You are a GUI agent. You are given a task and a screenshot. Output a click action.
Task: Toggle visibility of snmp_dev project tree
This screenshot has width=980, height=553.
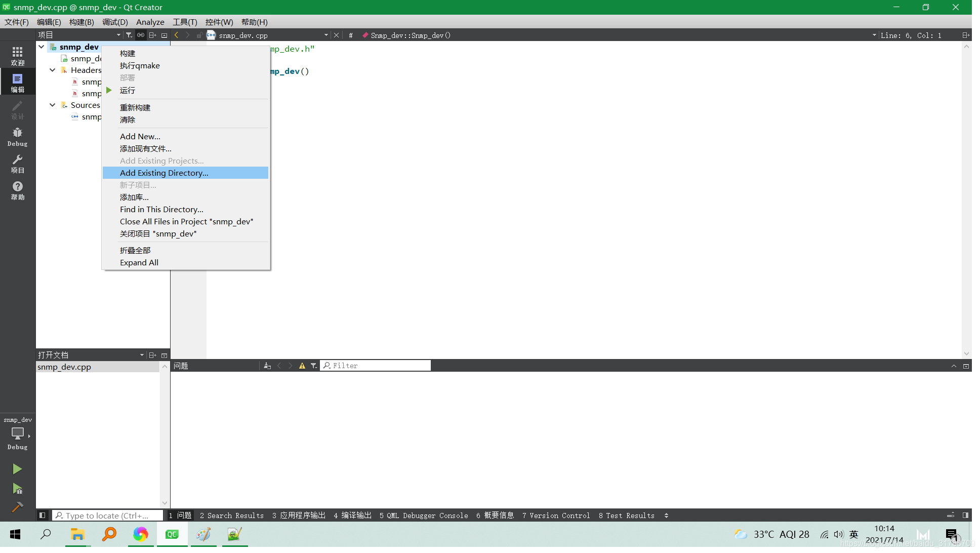41,47
